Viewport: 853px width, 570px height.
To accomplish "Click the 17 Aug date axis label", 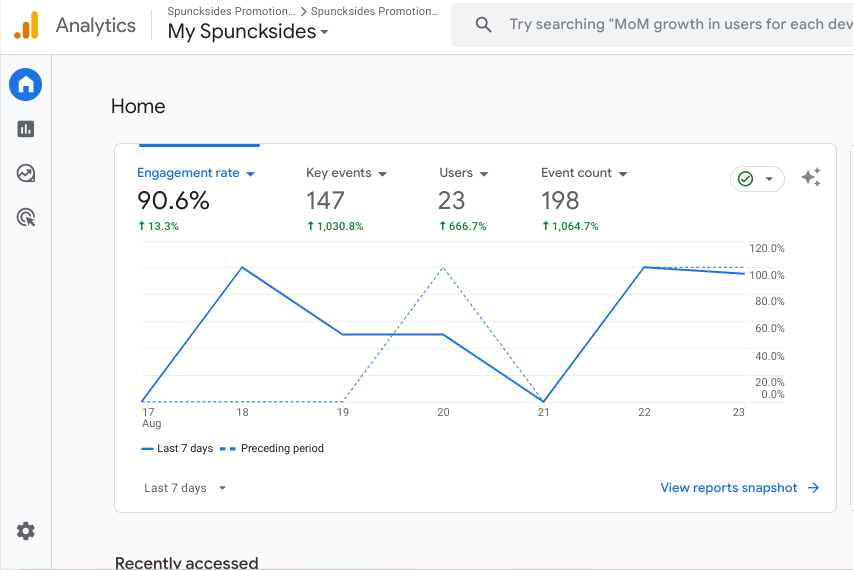I will point(151,418).
